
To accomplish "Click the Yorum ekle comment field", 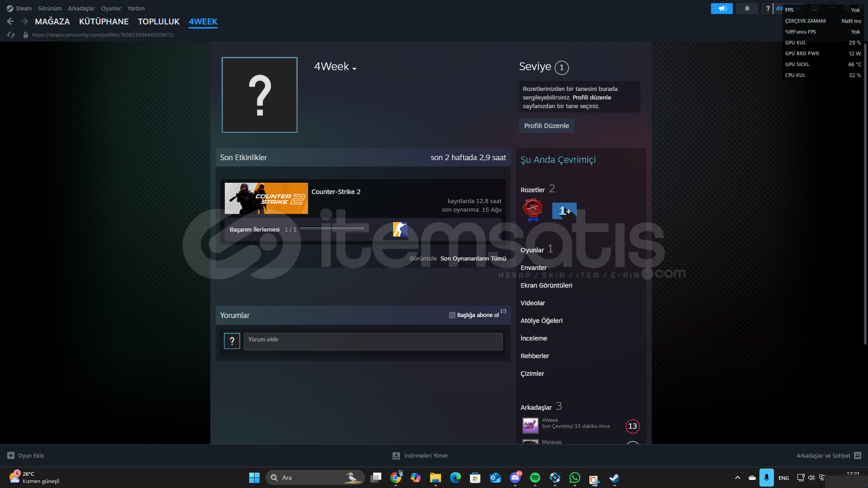I will 373,341.
